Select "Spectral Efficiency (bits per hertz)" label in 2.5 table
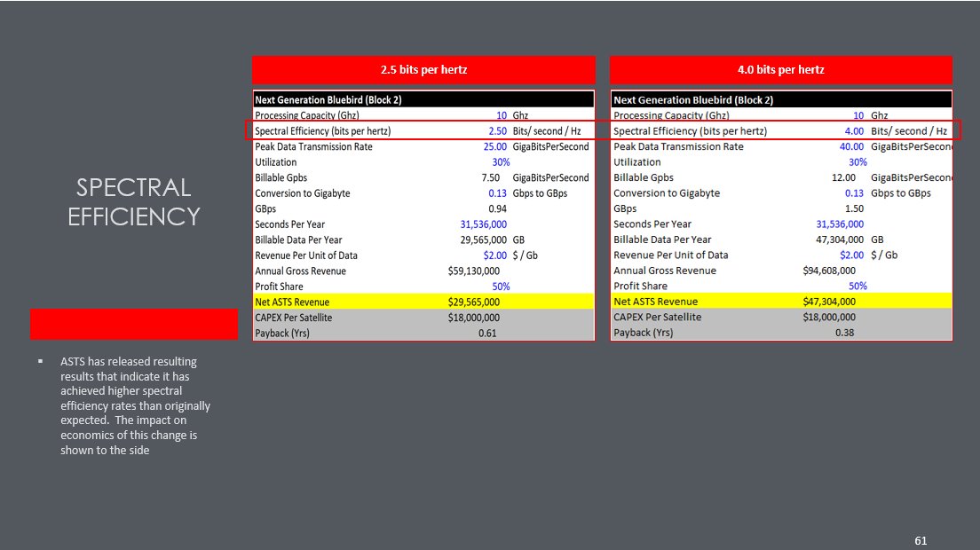980x550 pixels. (x=322, y=131)
